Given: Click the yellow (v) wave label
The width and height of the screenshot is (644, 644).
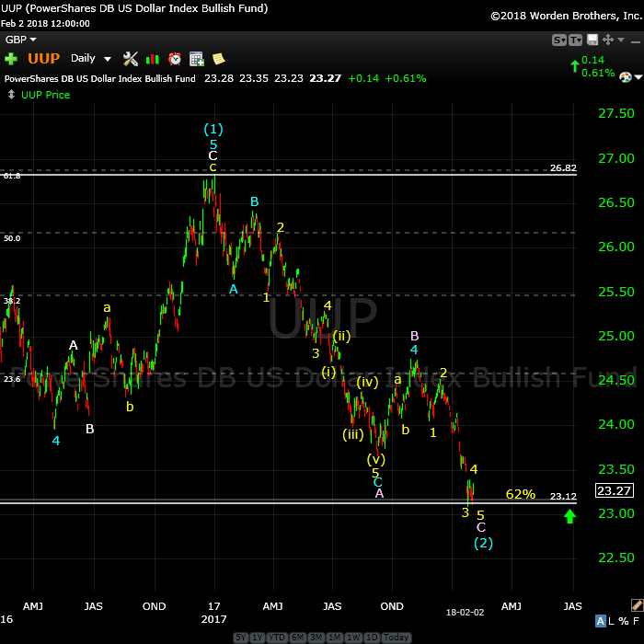Looking at the screenshot, I should pos(376,459).
